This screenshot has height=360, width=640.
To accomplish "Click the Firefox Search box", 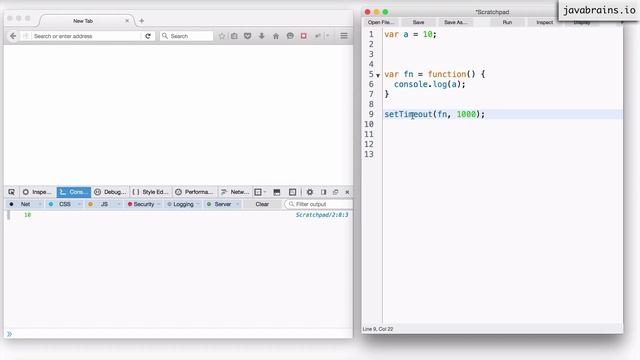I will (187, 36).
